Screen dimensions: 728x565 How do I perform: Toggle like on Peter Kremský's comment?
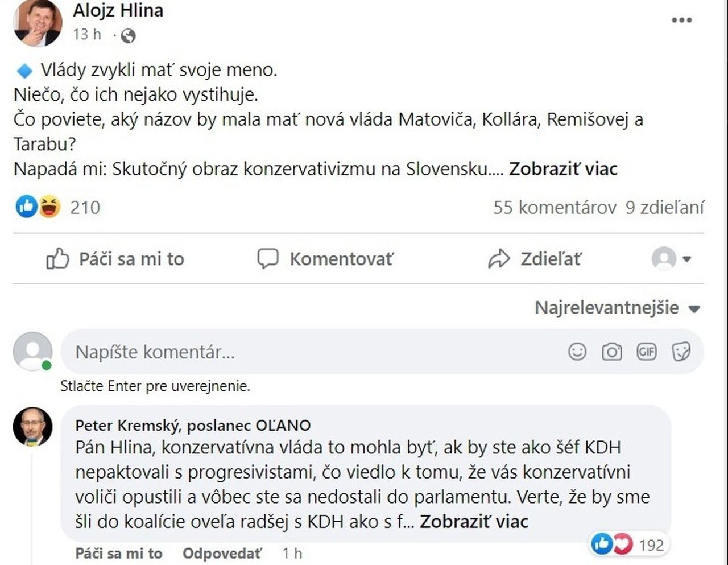119,553
